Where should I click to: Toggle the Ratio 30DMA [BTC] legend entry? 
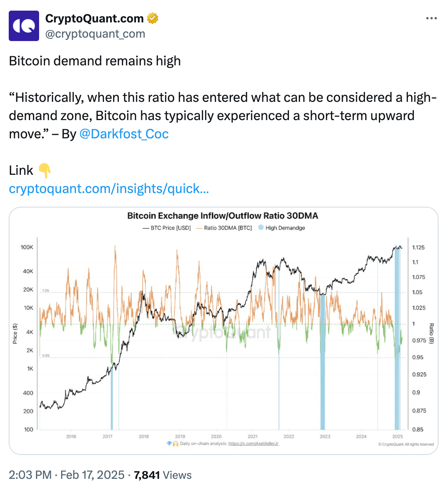coord(224,228)
